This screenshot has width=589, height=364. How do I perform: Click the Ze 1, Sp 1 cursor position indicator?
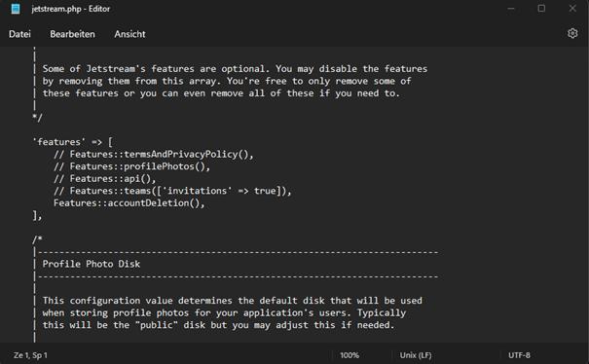(x=30, y=355)
